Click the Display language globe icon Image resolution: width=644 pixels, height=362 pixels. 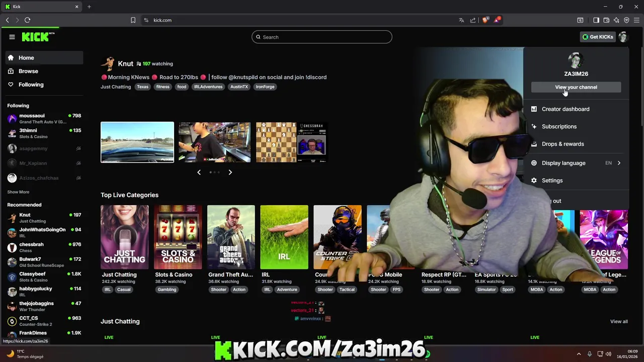(x=534, y=163)
